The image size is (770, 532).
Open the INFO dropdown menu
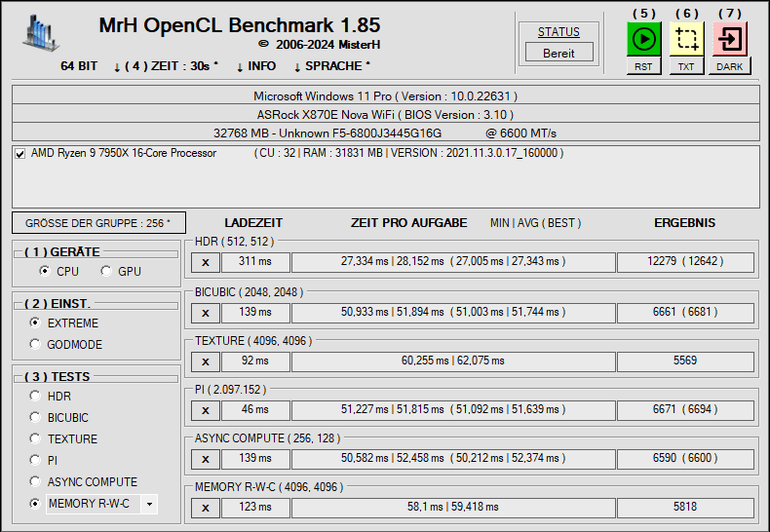[x=256, y=66]
